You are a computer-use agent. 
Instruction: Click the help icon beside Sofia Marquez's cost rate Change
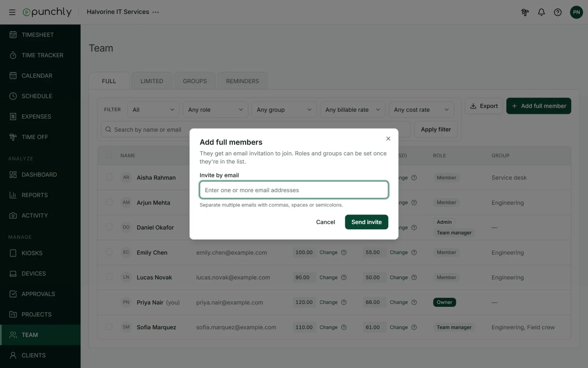(414, 327)
